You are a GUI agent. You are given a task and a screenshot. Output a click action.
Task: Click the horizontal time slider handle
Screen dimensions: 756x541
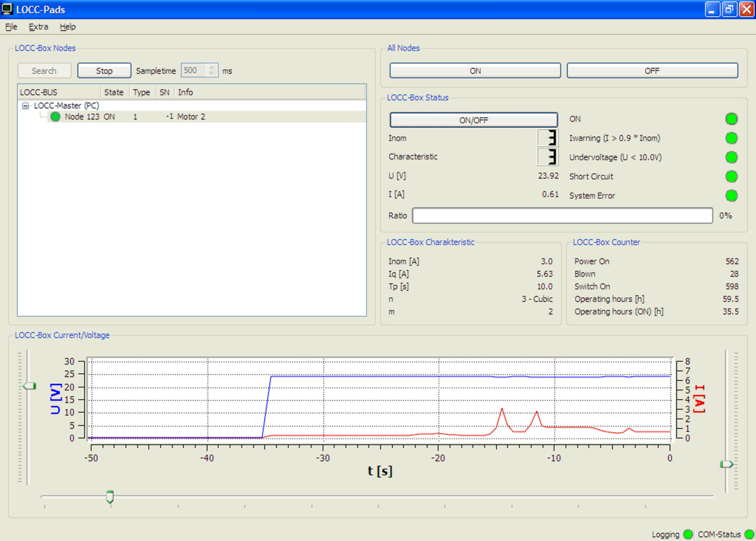(x=110, y=497)
